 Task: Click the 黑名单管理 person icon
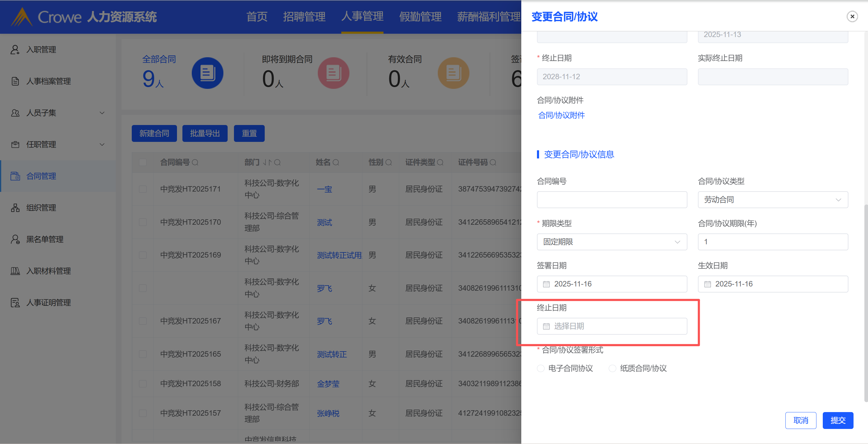coord(15,239)
